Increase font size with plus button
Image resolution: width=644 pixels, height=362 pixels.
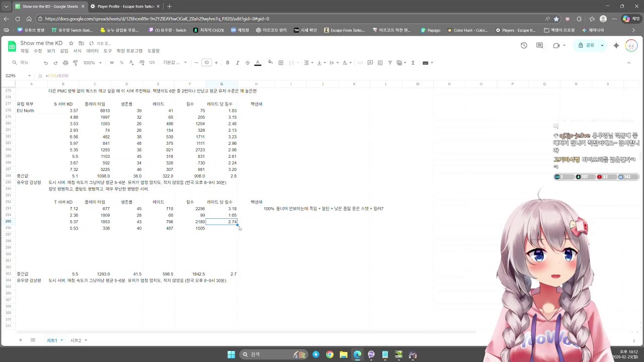point(216,63)
